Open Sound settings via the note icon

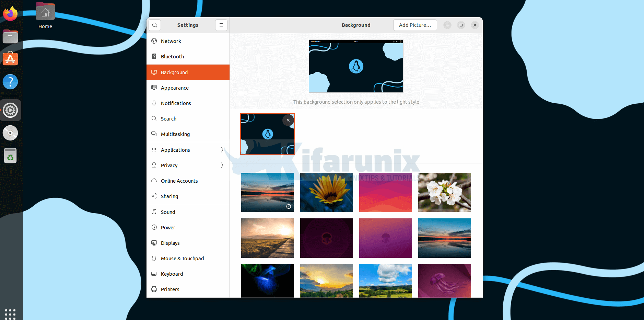click(154, 212)
